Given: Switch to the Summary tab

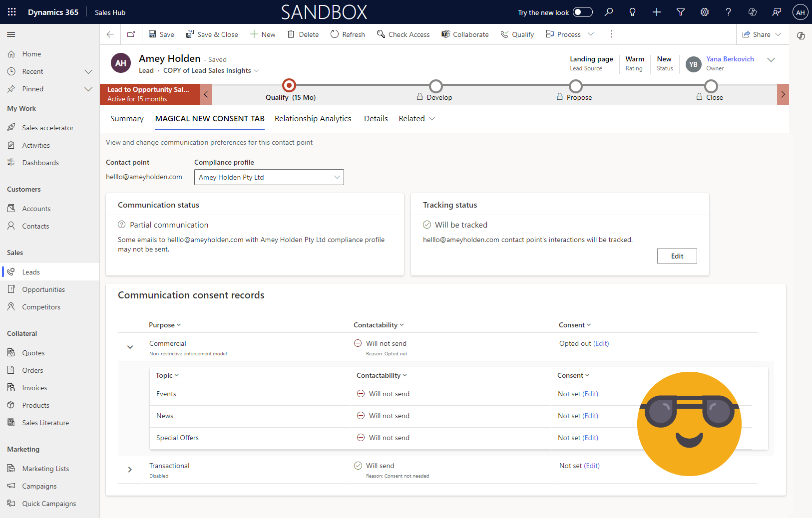Looking at the screenshot, I should point(126,119).
